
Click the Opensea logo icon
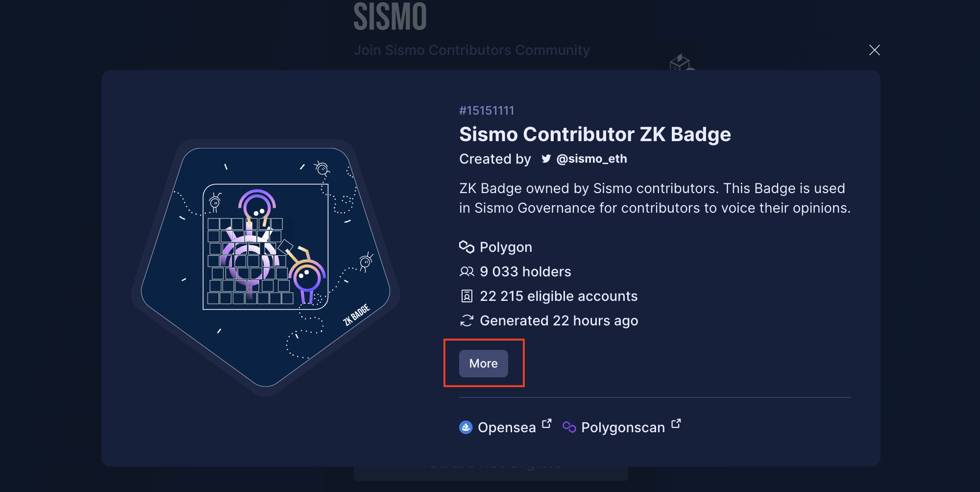pos(466,427)
